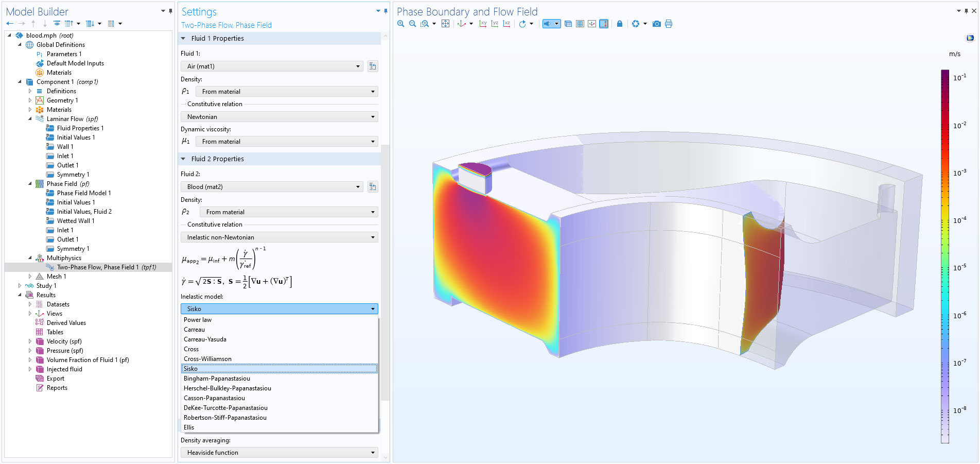Click the Zoom In icon in graphics toolbar
Viewport: 980px width, 464px height.
coord(401,24)
